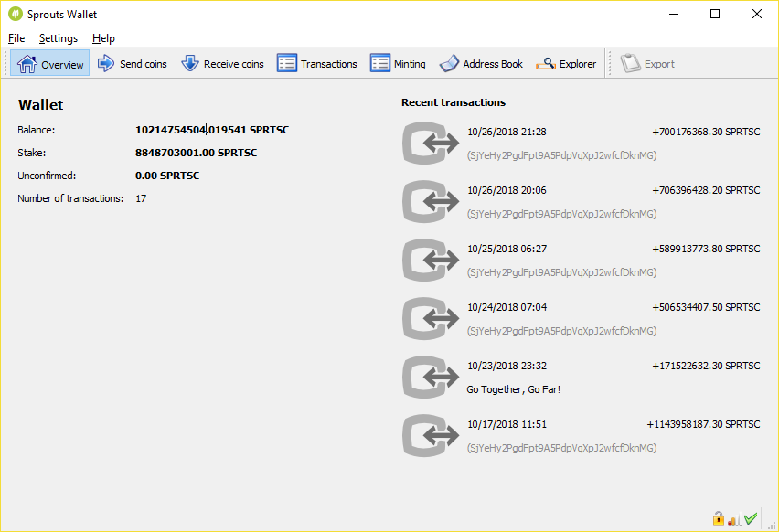Click the network connections bars icon

tap(734, 519)
